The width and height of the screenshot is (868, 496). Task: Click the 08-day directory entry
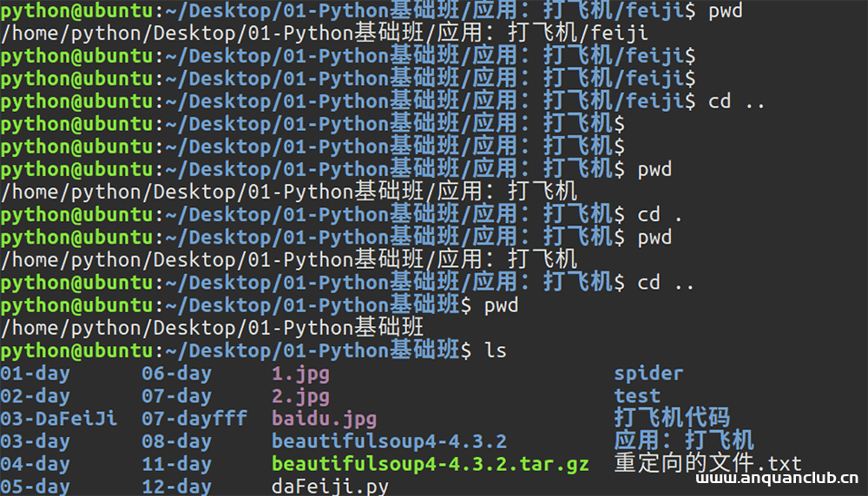click(177, 441)
